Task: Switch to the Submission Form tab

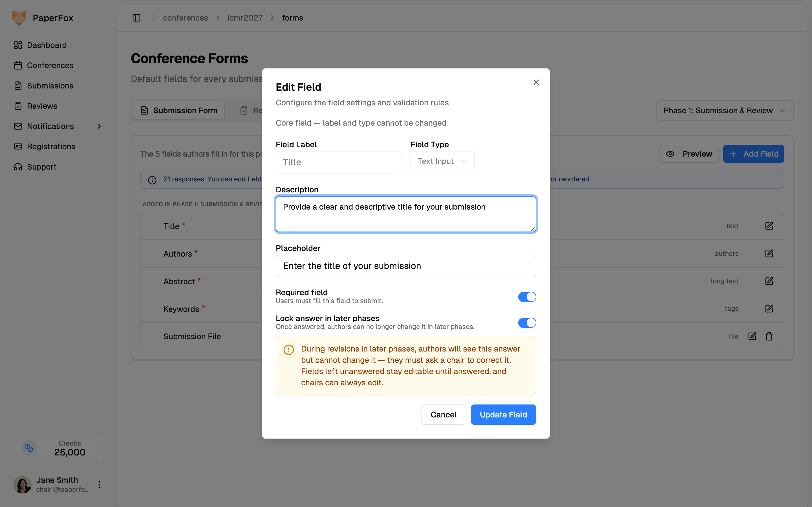Action: (179, 110)
